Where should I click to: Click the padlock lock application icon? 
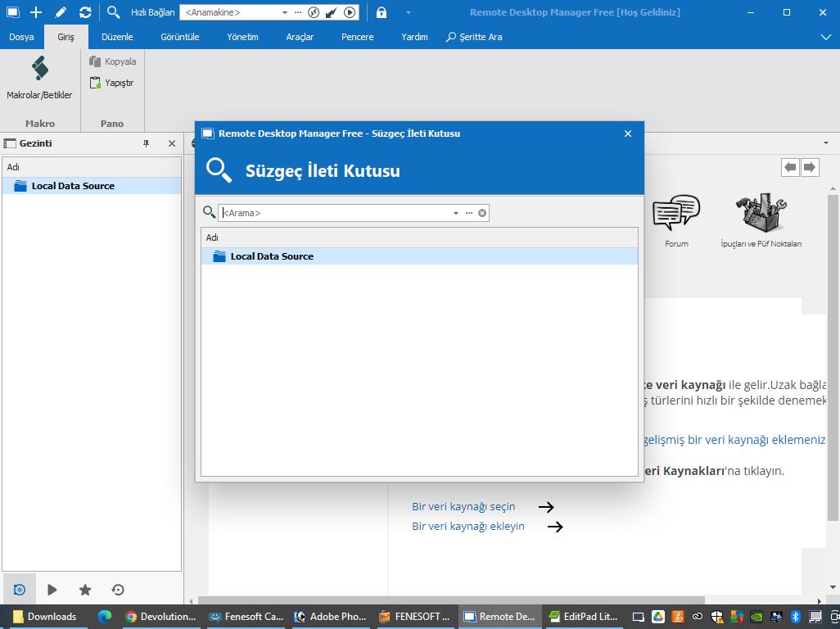tap(382, 12)
